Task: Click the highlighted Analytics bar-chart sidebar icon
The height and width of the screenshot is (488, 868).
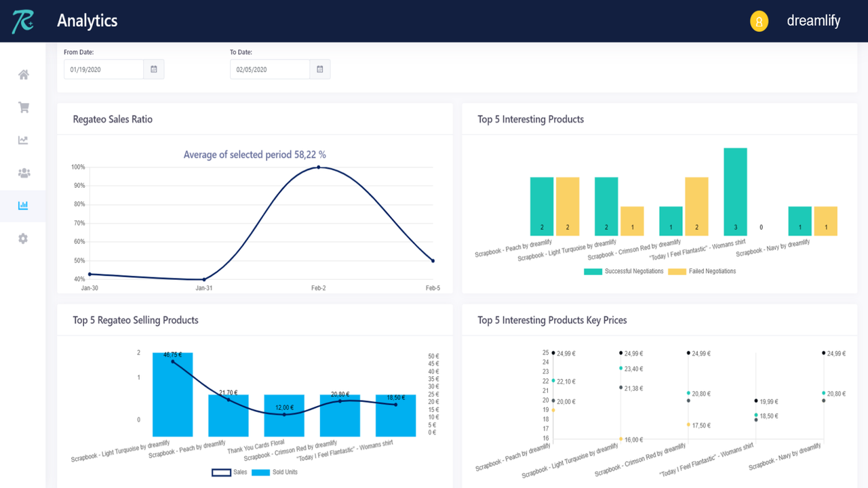Action: (x=22, y=205)
